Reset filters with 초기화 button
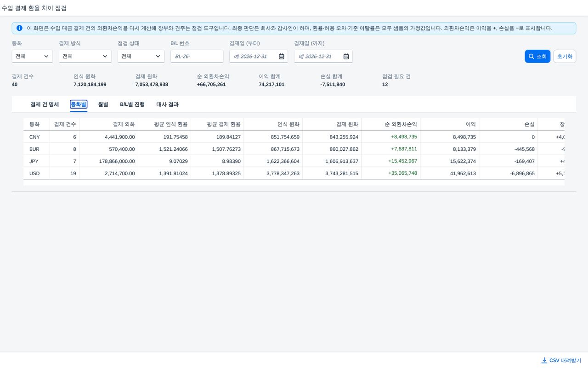The height and width of the screenshot is (368, 588). pyautogui.click(x=565, y=56)
